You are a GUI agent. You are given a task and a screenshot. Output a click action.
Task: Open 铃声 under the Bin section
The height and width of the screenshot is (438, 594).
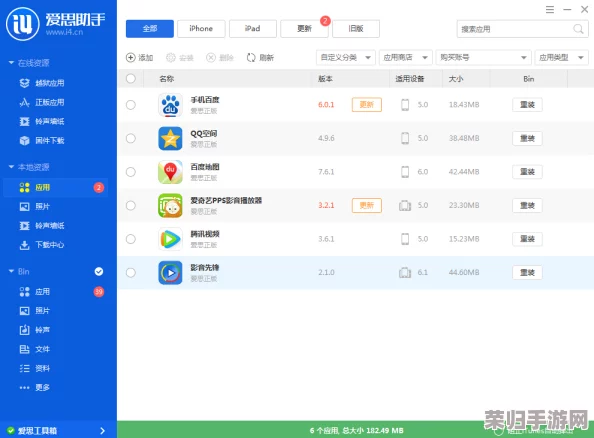click(34, 330)
